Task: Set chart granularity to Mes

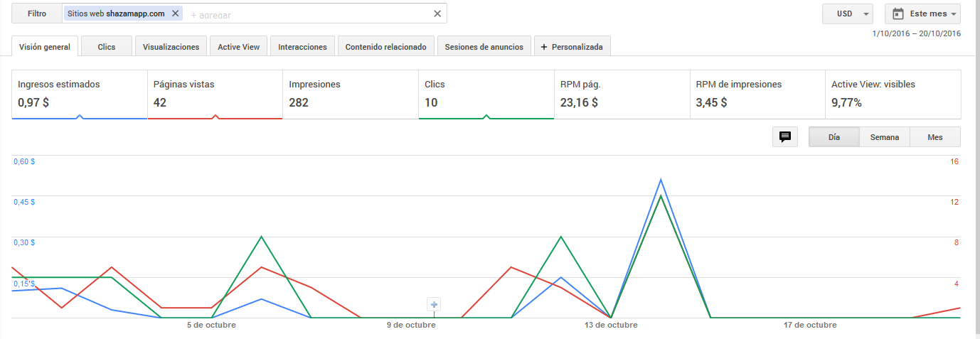Action: [935, 137]
